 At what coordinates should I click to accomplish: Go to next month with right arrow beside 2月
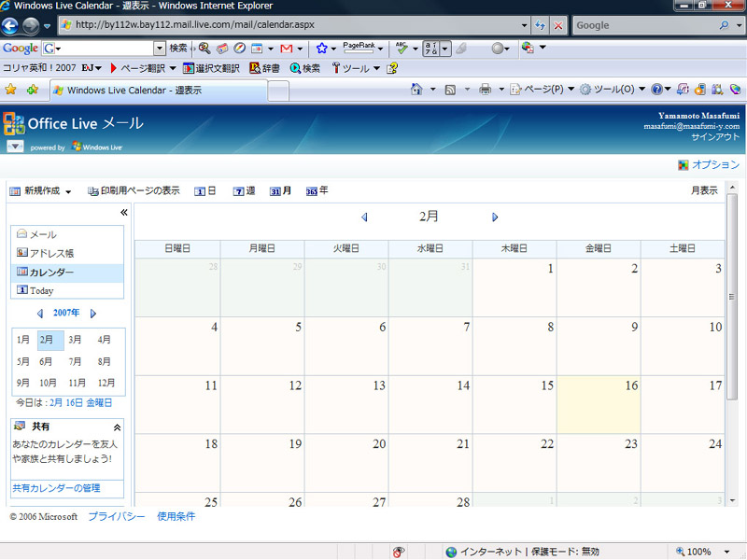point(495,217)
